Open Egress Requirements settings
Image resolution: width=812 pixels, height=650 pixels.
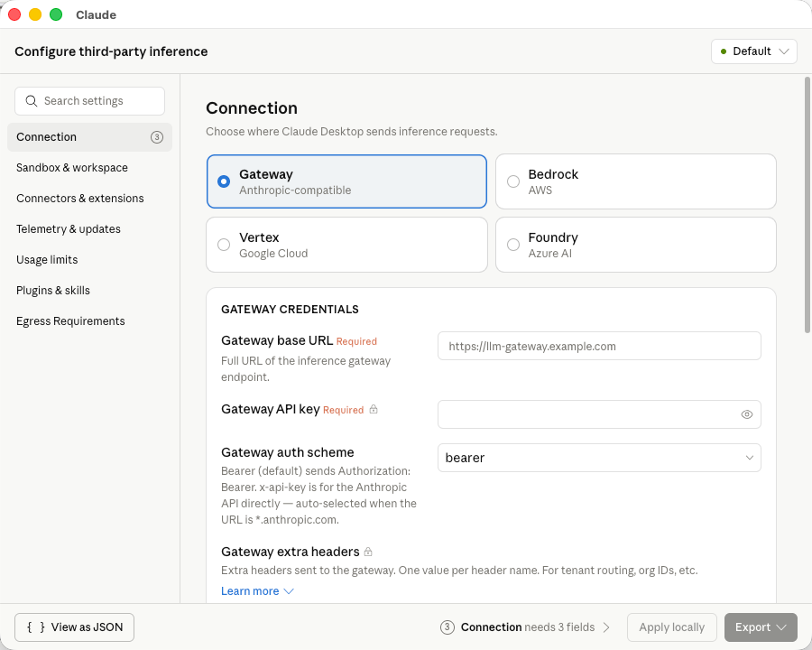(x=89, y=321)
